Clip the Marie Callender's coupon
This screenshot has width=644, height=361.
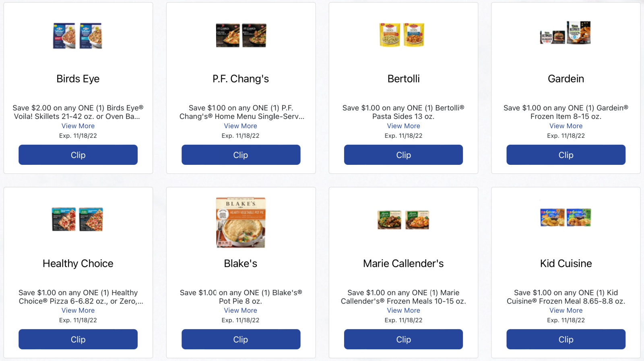pos(403,339)
